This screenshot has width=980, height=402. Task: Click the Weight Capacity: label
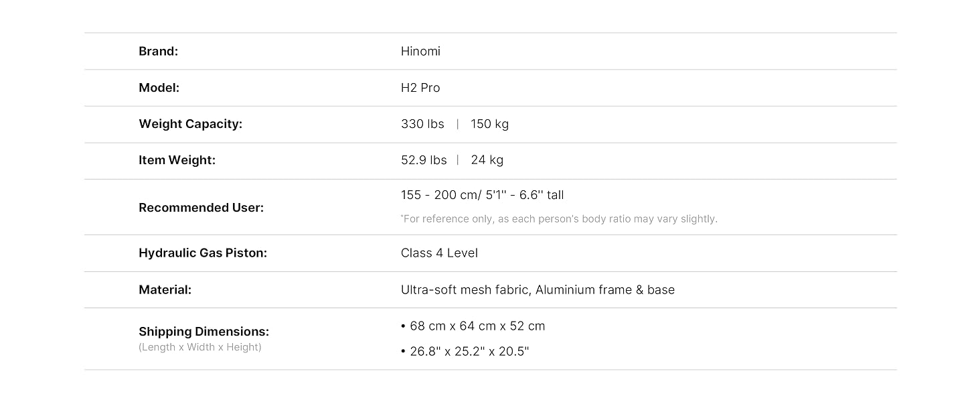coord(190,124)
